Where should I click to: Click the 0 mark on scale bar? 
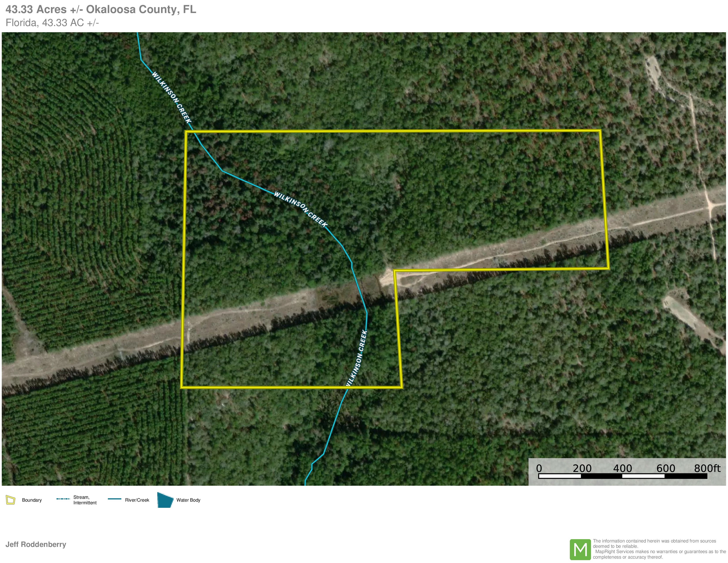[539, 468]
